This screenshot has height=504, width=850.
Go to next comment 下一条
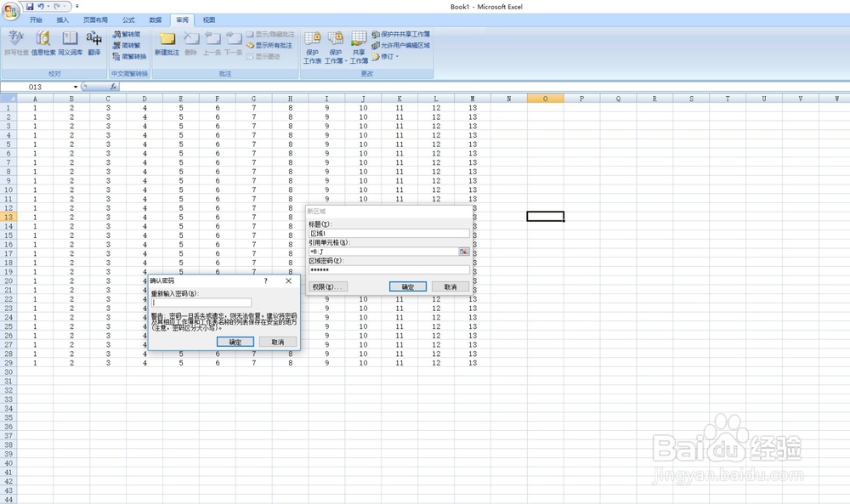point(234,42)
